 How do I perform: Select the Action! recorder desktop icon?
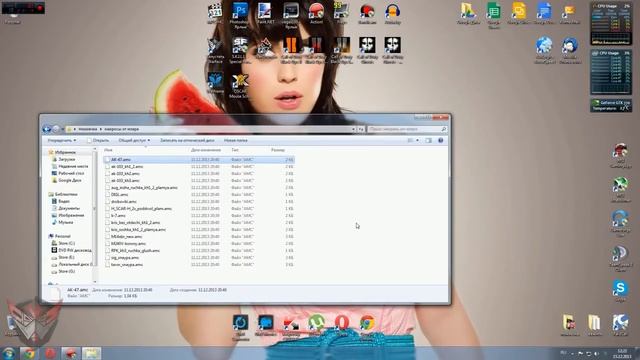(x=316, y=12)
